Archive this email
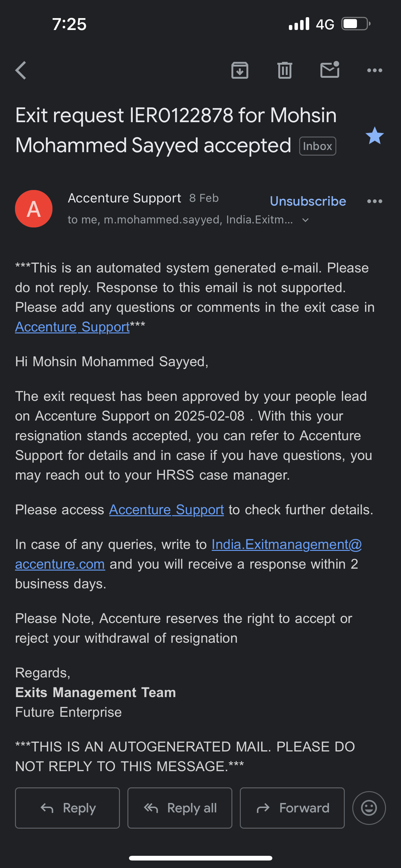 240,70
